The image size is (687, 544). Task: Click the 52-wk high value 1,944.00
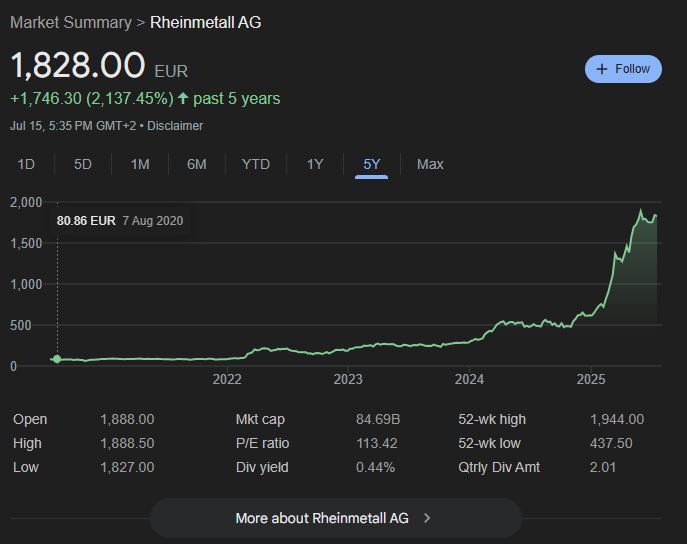point(616,419)
